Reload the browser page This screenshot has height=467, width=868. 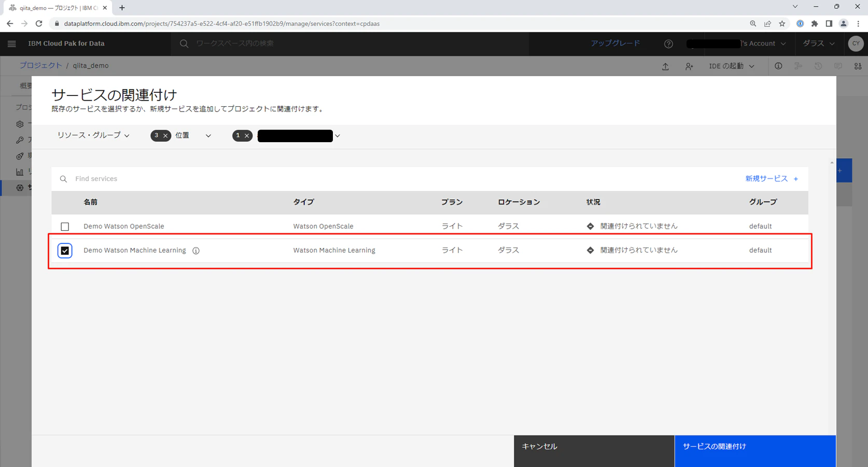click(39, 23)
